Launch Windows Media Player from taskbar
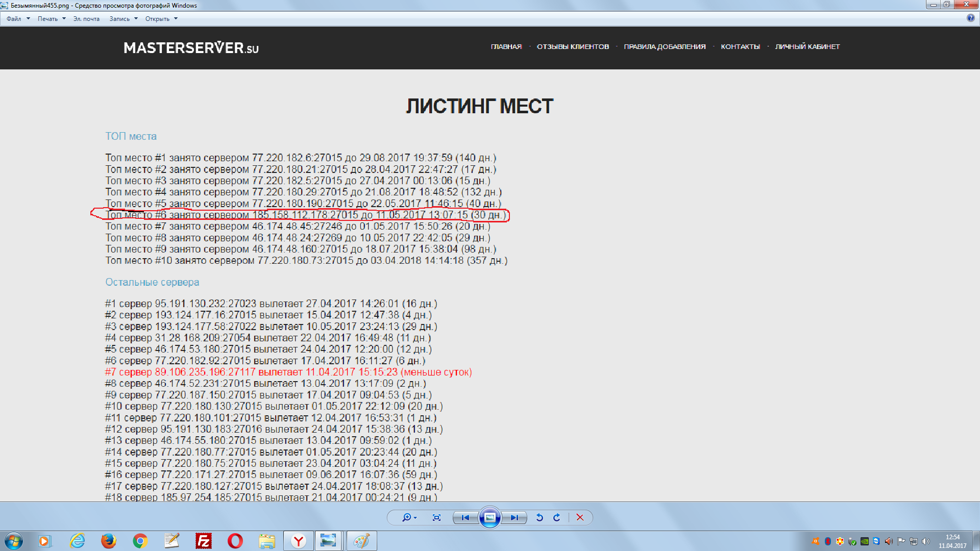This screenshot has height=551, width=980. click(45, 541)
